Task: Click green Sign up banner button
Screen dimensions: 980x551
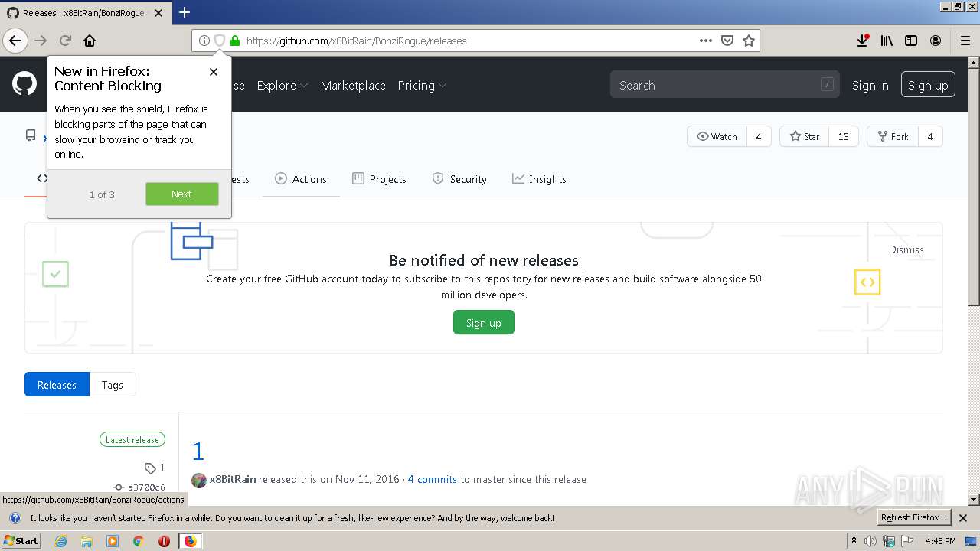Action: 484,323
